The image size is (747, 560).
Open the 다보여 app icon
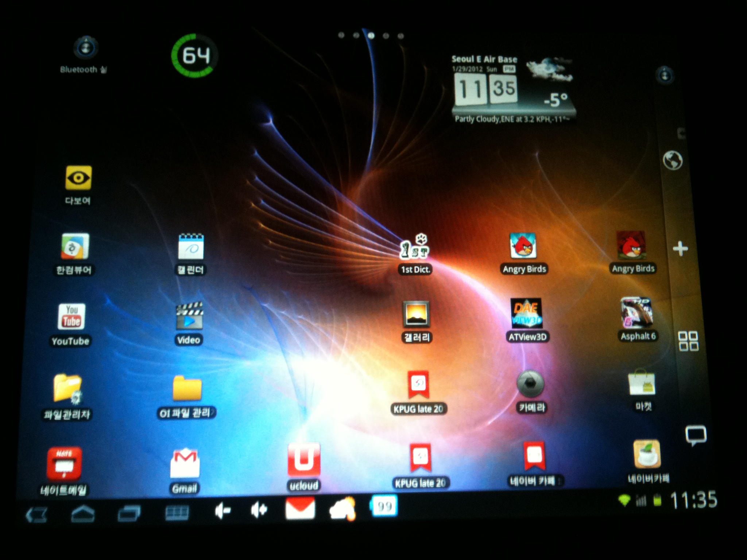tap(78, 178)
